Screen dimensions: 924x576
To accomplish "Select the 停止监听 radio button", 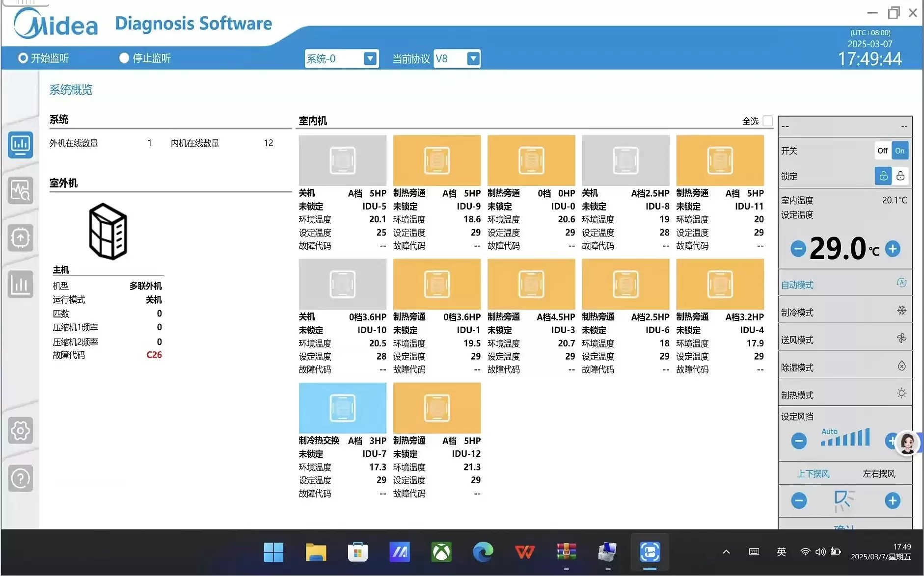I will tap(124, 58).
